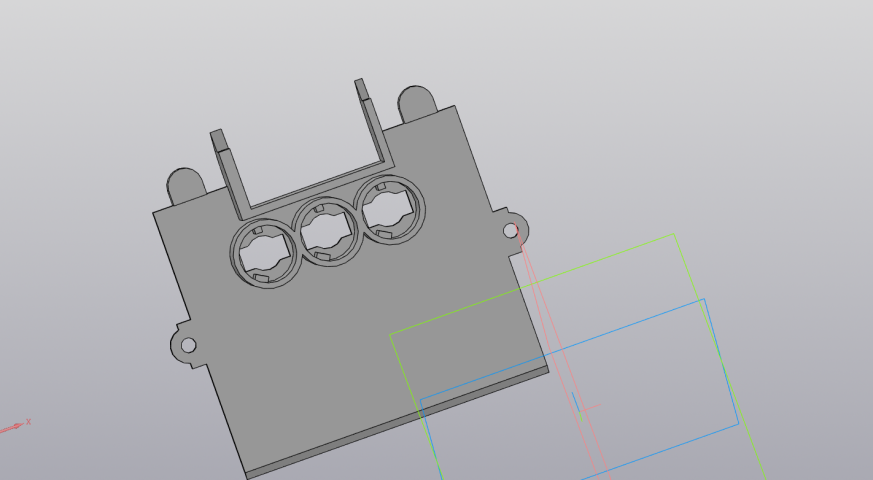Click the red X axis label
The width and height of the screenshot is (873, 480).
(28, 422)
